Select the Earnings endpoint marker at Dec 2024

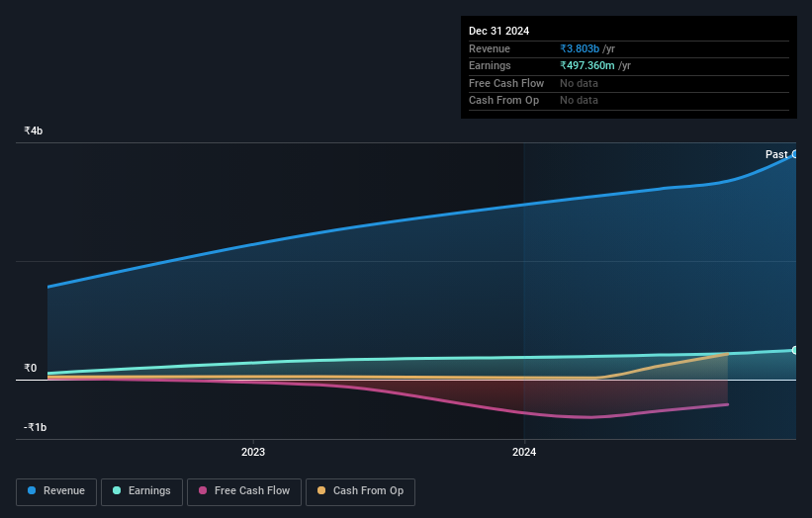click(x=795, y=350)
